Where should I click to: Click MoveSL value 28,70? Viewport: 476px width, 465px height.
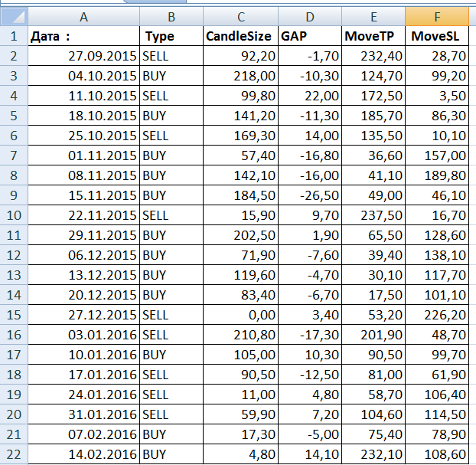pos(437,56)
